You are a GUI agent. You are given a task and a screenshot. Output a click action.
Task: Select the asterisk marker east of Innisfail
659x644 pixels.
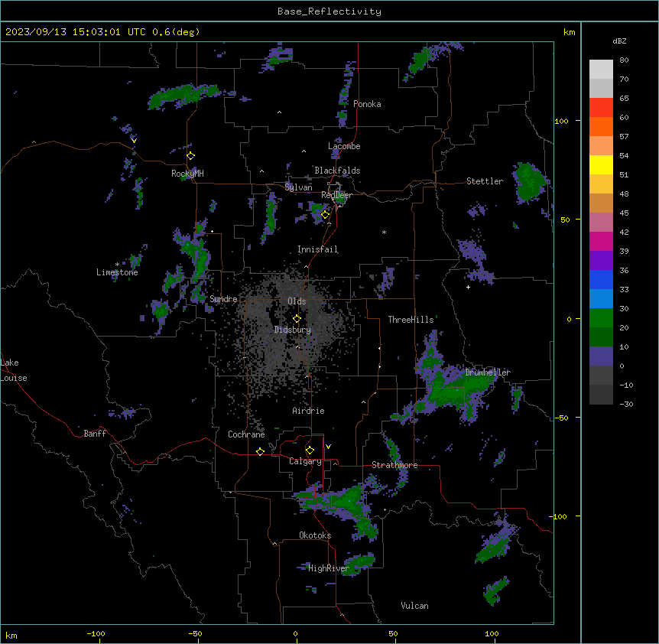384,232
